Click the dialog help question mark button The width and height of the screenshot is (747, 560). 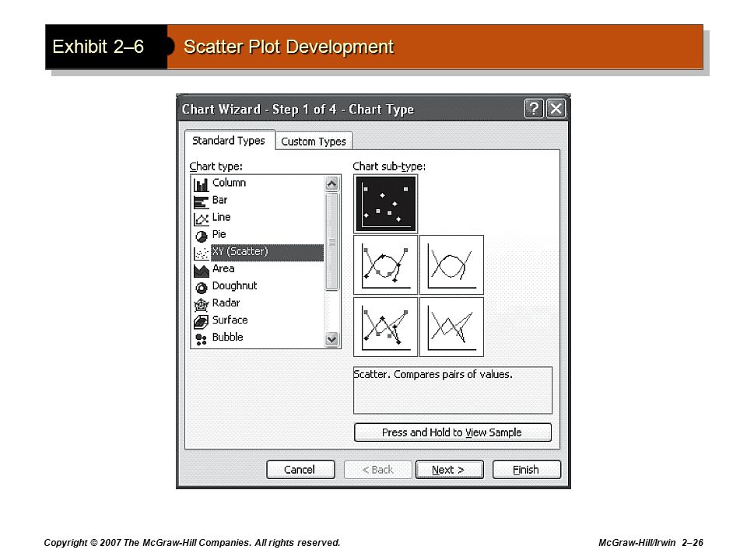click(534, 109)
